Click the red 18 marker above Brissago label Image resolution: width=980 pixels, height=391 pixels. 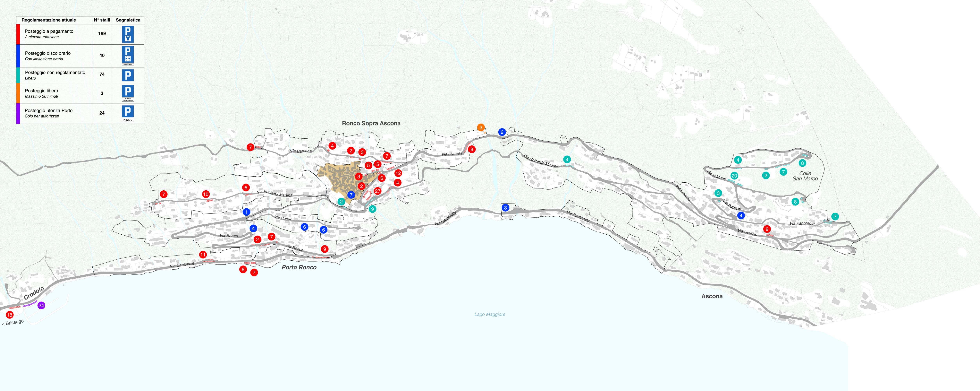10,315
